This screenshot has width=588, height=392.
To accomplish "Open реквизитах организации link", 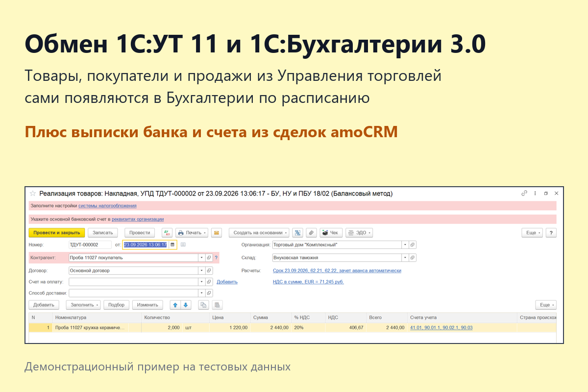I will point(138,219).
